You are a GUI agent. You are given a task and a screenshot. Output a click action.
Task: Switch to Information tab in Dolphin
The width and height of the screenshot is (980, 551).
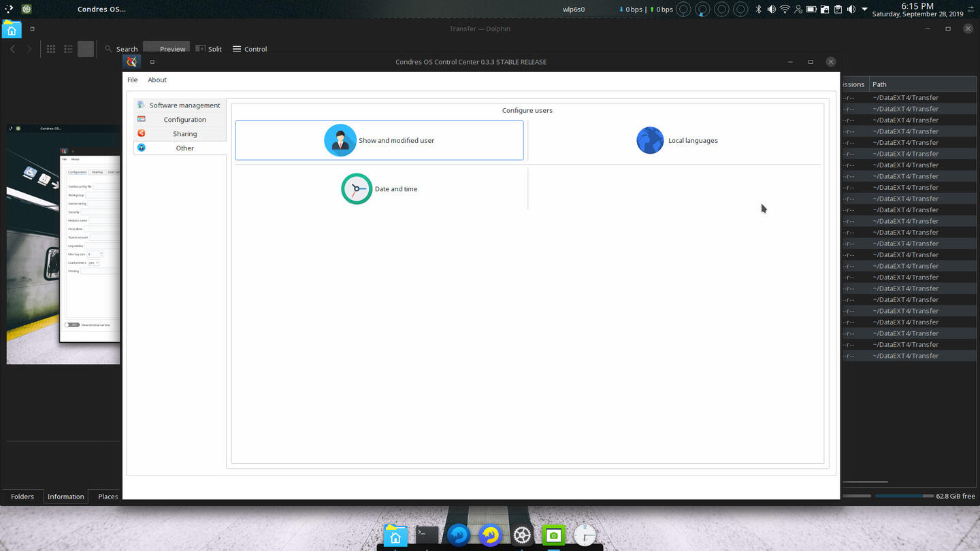click(66, 497)
